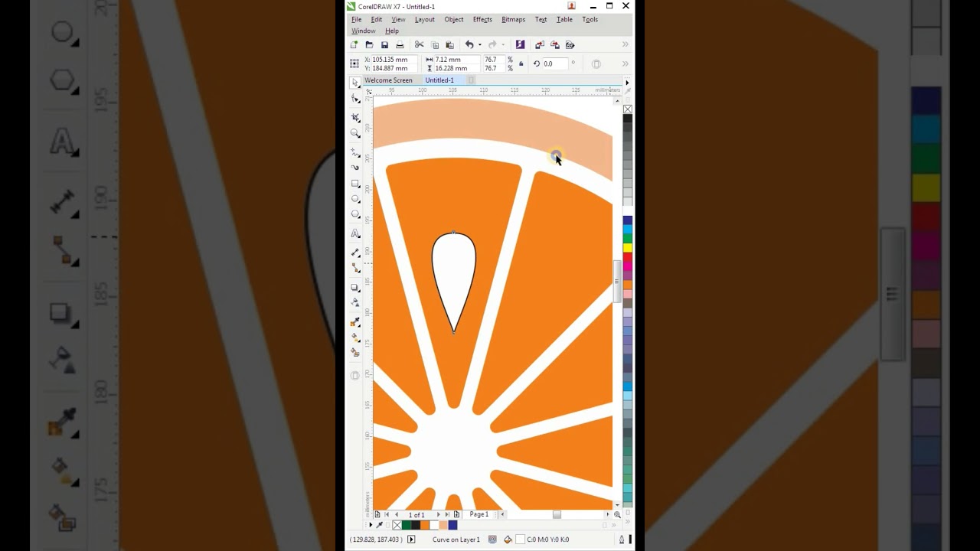Select the Interactive Fill tool

(355, 337)
